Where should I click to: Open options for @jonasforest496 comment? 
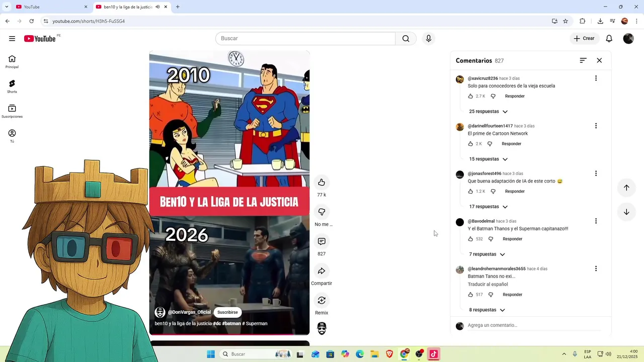tap(596, 173)
